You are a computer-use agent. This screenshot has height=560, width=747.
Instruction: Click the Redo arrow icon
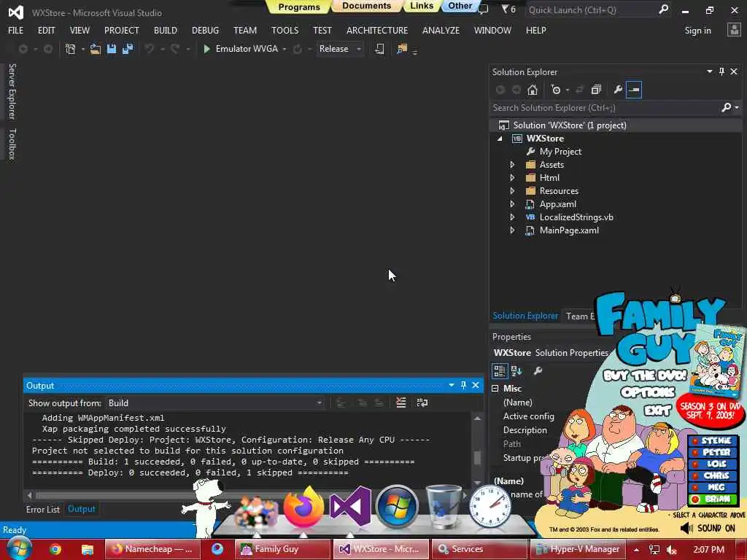(175, 49)
